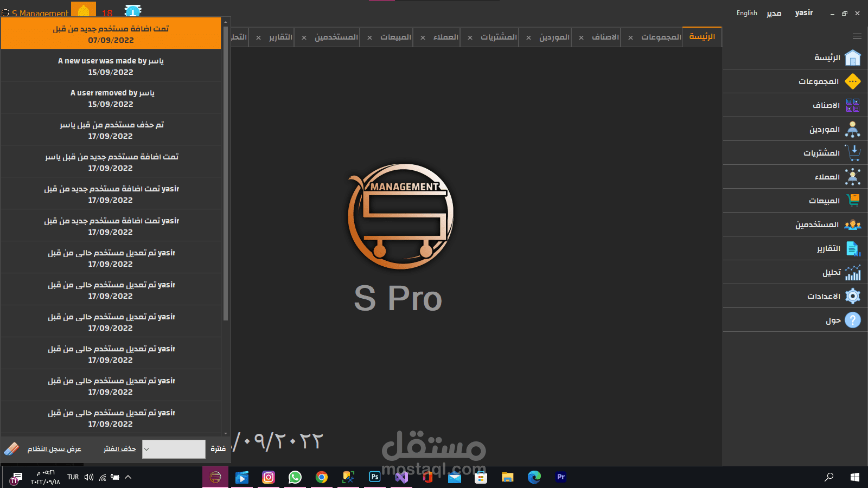Close the المشتريات tab
Image resolution: width=868 pixels, height=488 pixels.
pyautogui.click(x=470, y=37)
